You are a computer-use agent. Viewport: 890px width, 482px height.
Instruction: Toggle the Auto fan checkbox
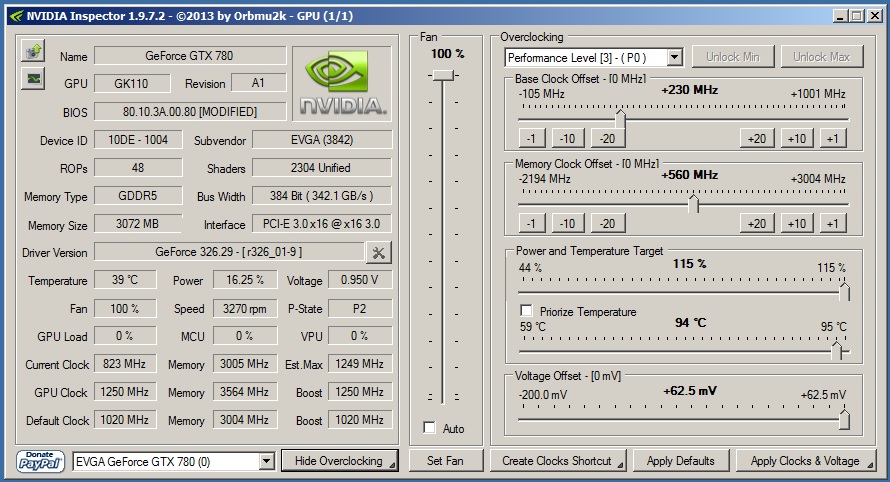tap(430, 427)
